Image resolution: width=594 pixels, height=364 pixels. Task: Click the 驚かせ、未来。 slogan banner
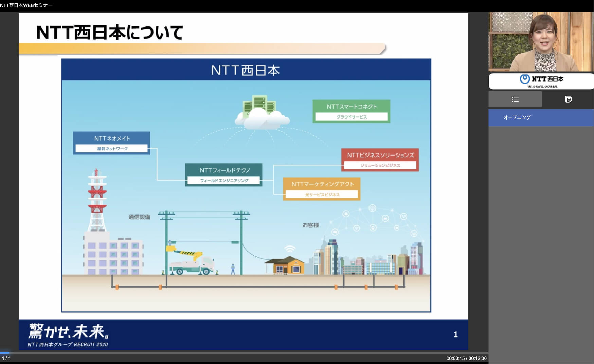click(69, 332)
